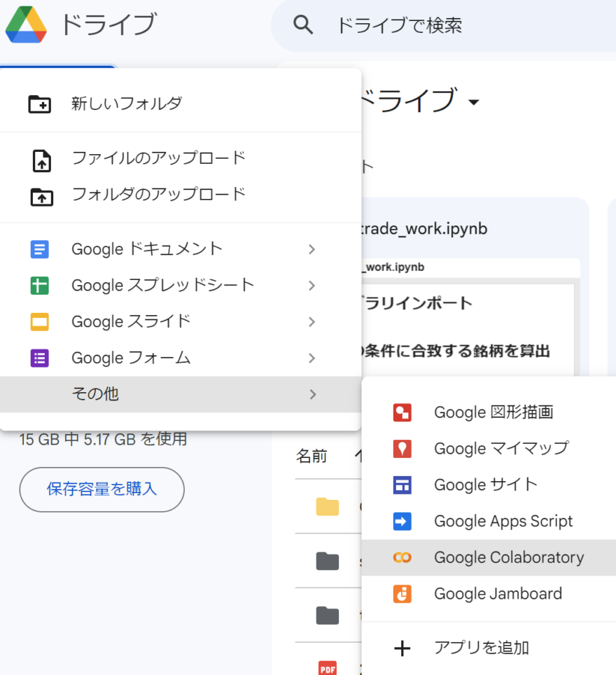616x675 pixels.
Task: Click the plus icon for adding apps
Action: coord(402,648)
